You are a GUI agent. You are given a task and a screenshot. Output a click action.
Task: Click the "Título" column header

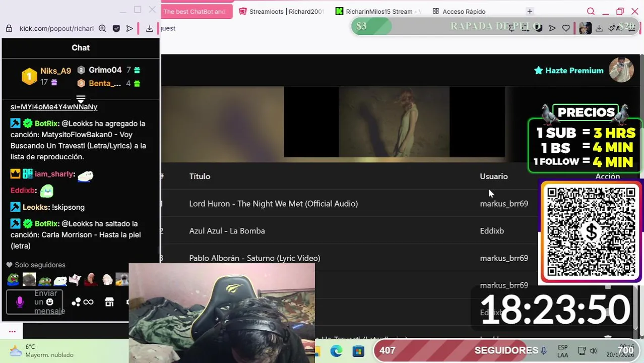[x=200, y=176]
